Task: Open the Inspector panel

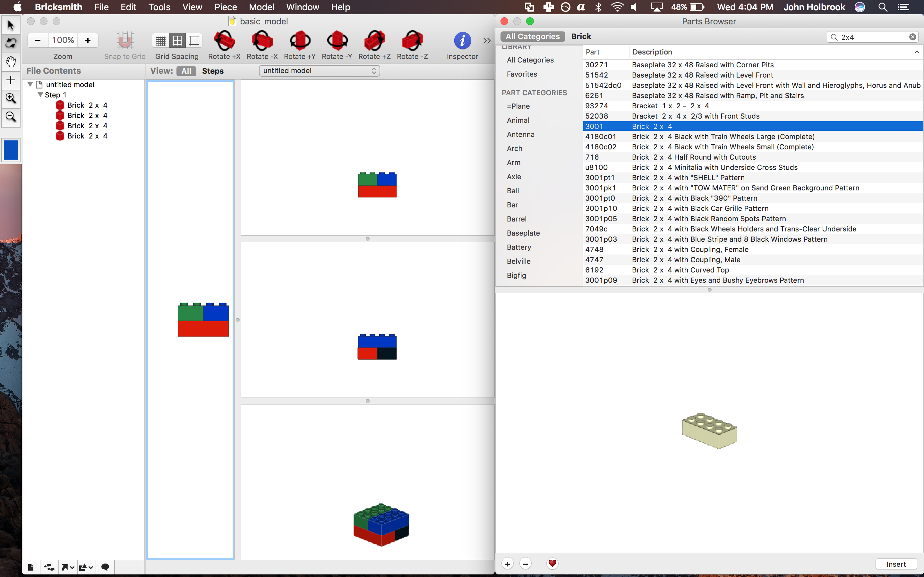Action: (462, 40)
